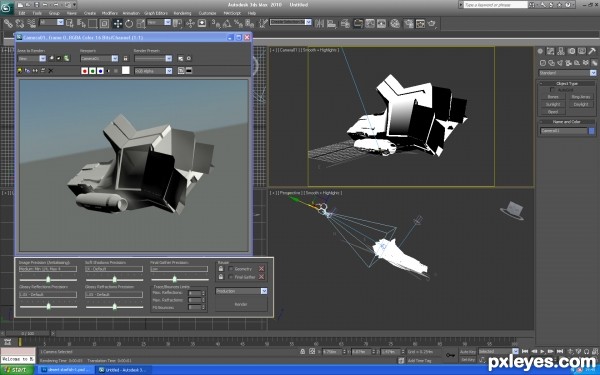Enable the green channel in frame window
Image resolution: width=600 pixels, height=375 pixels.
point(93,71)
